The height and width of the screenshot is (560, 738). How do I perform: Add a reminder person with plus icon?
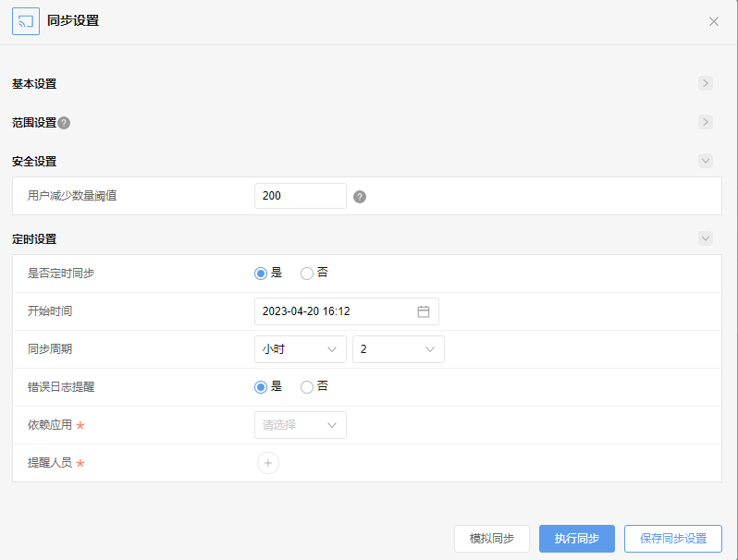tap(268, 463)
